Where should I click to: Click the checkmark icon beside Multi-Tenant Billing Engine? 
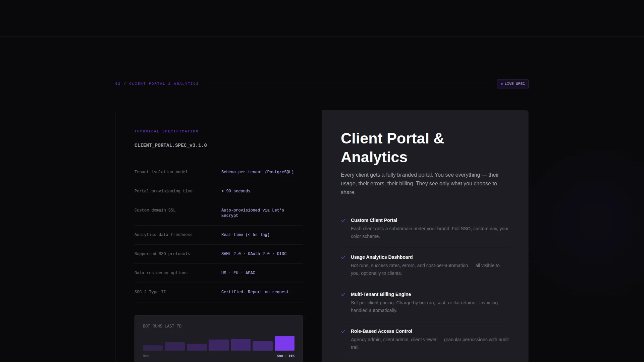(x=343, y=295)
